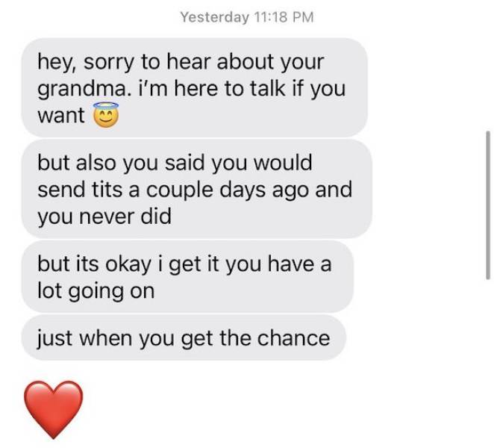The height and width of the screenshot is (448, 494).
Task: Click '11:18 PM' time in the header
Action: point(284,16)
